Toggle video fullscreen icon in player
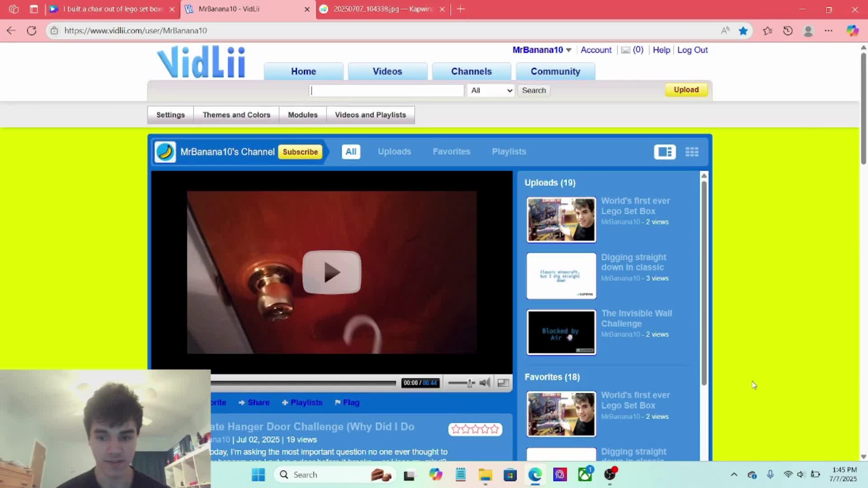 503,383
